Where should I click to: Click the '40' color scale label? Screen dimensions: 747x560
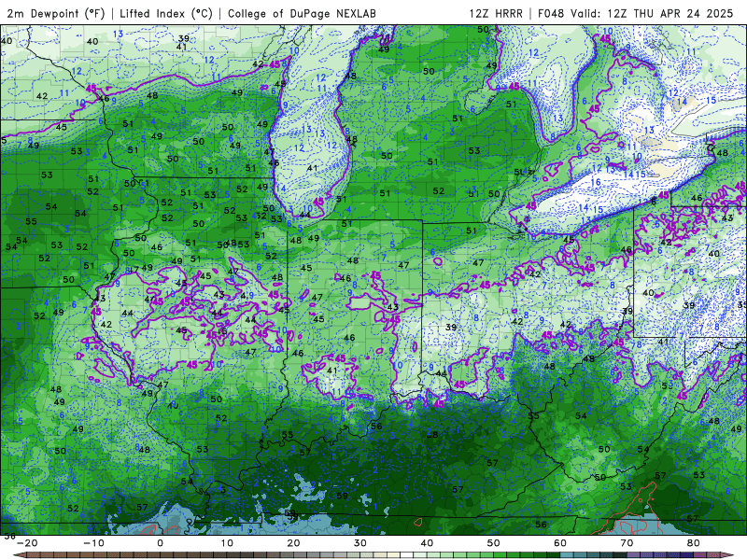click(427, 543)
